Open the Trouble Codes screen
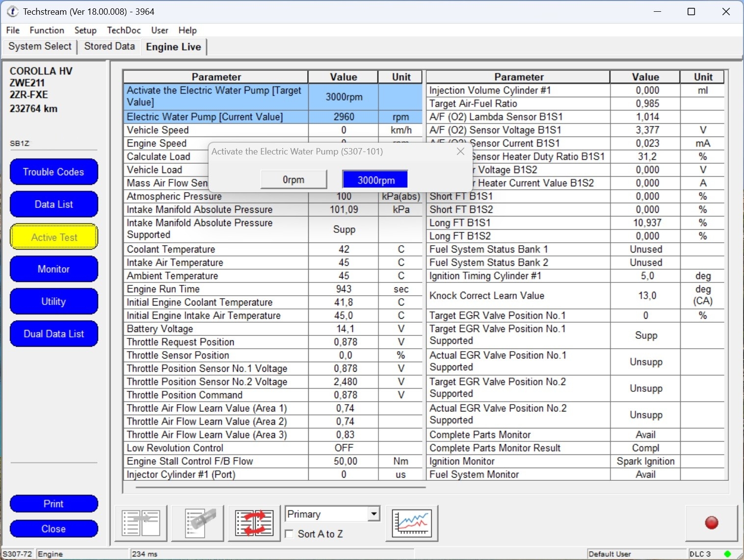This screenshot has width=744, height=560. [x=53, y=172]
